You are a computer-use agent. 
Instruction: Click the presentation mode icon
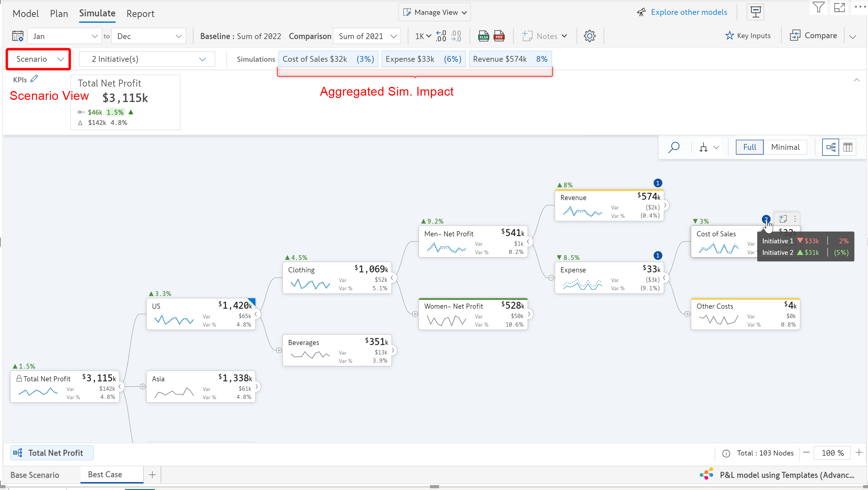(755, 12)
